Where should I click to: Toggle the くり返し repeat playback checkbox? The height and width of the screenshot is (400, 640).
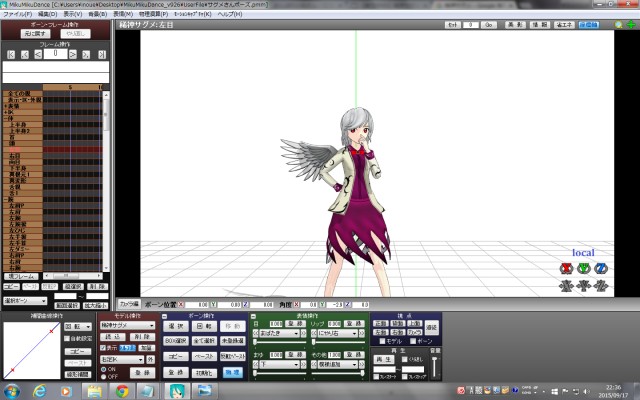pyautogui.click(x=404, y=360)
